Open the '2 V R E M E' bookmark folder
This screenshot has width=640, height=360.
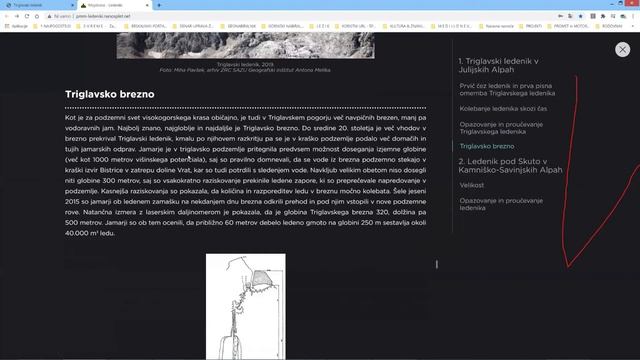coord(97,26)
